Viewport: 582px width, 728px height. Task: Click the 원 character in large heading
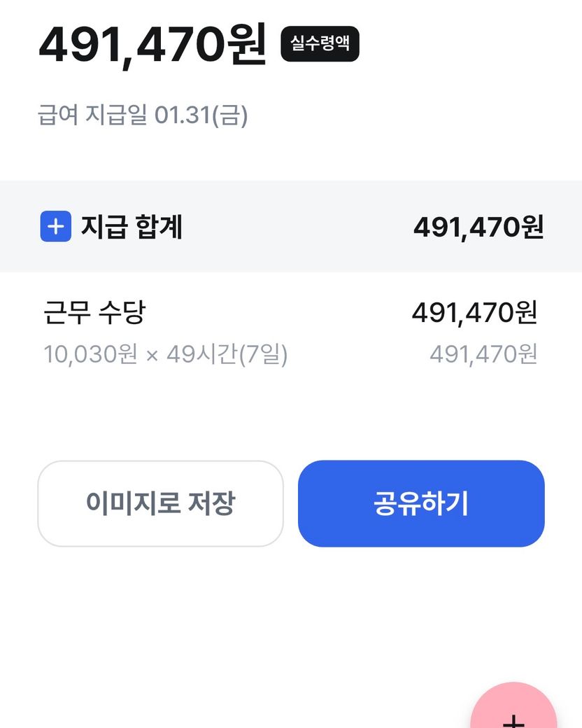(246, 43)
